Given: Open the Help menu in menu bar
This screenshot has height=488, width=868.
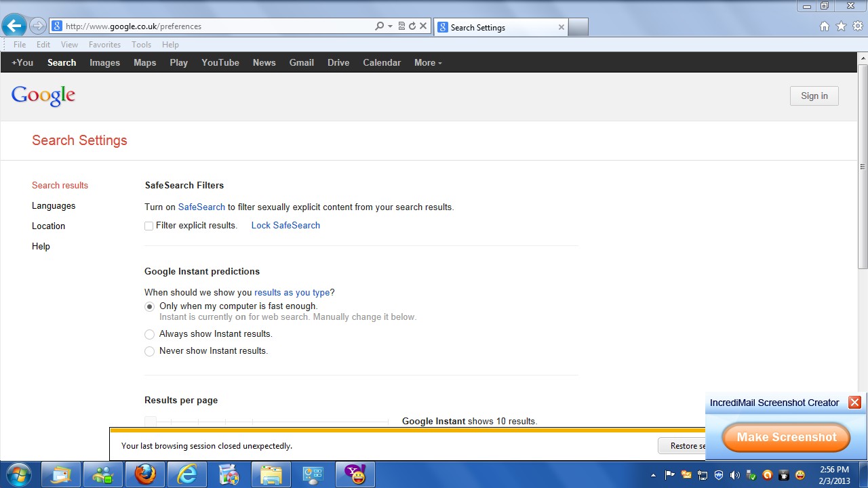Looking at the screenshot, I should [170, 45].
